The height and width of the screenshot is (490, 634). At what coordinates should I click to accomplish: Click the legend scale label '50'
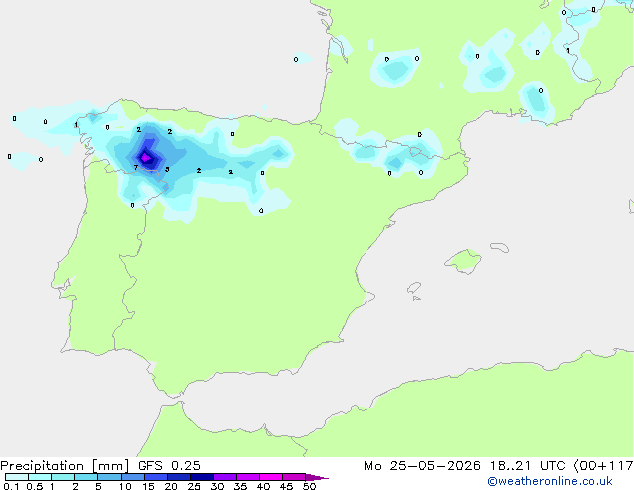point(309,486)
